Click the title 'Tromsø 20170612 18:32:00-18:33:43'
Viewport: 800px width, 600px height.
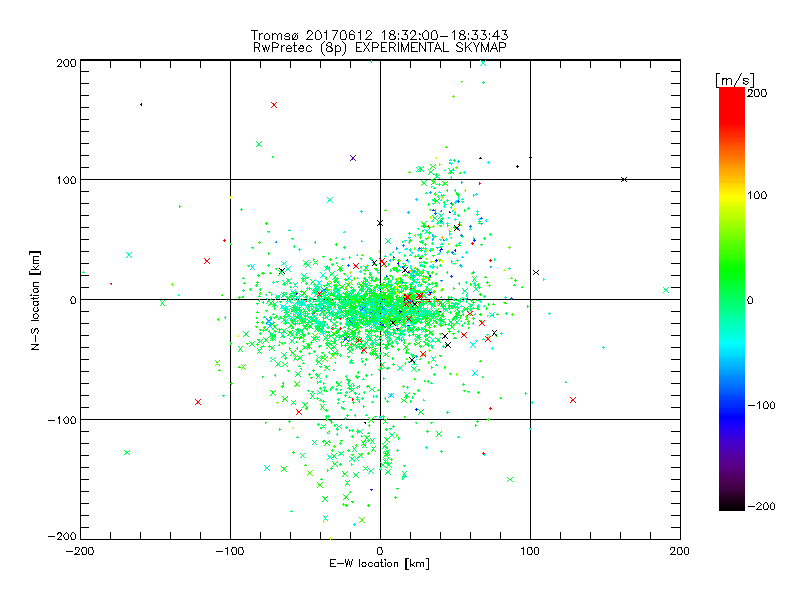(x=380, y=35)
